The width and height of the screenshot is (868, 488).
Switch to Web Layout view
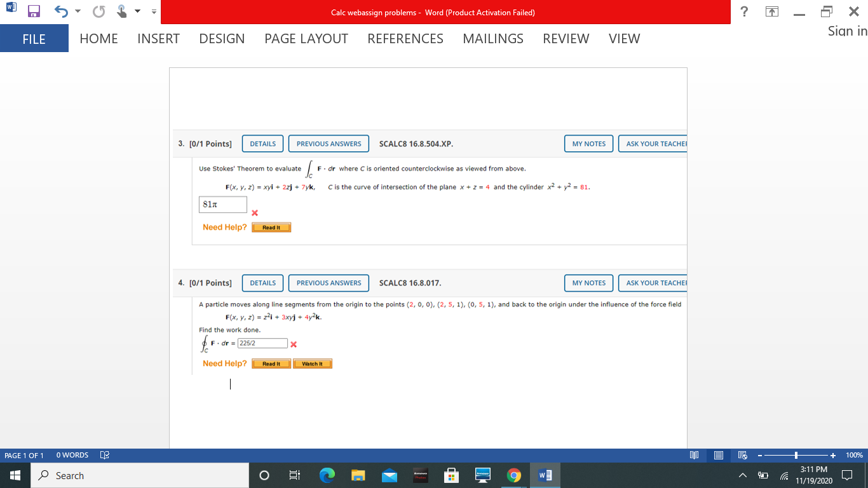(742, 455)
